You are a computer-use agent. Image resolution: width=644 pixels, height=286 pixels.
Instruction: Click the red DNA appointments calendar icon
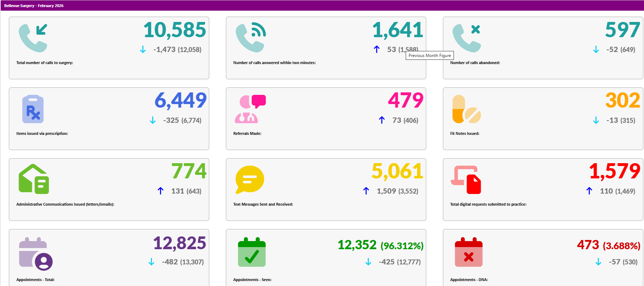(x=468, y=252)
